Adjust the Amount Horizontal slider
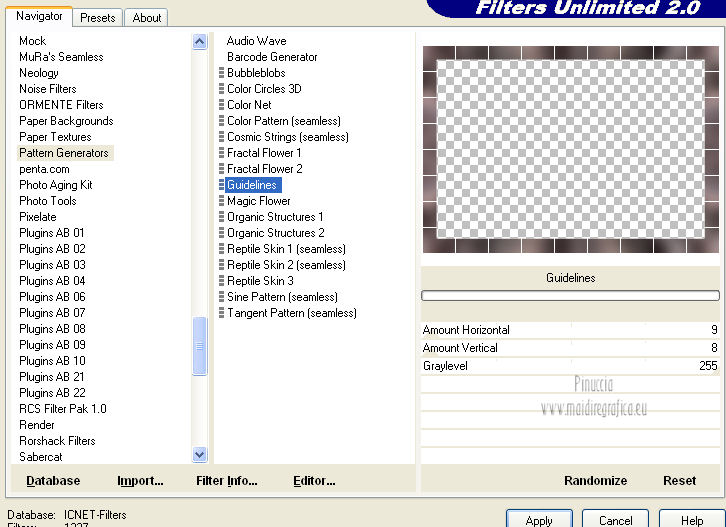726x527 pixels. click(570, 330)
